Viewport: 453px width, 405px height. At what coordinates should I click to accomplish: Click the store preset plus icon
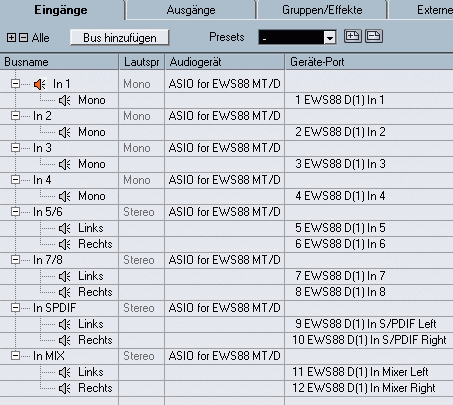pyautogui.click(x=353, y=36)
